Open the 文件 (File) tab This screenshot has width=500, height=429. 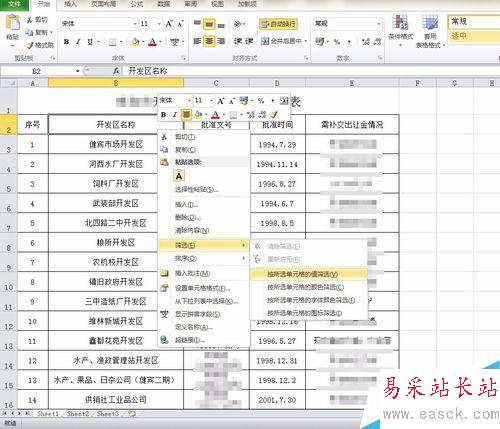click(14, 4)
